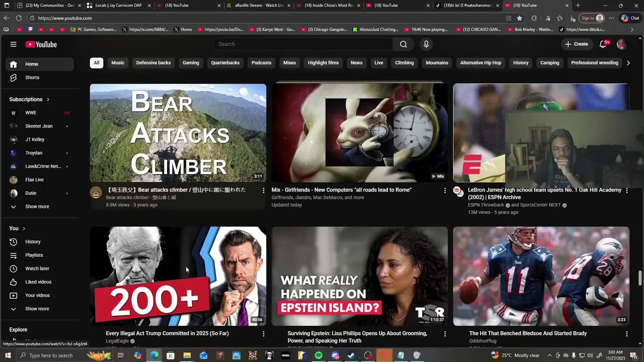Select the Professional wrestling chip

click(x=594, y=63)
